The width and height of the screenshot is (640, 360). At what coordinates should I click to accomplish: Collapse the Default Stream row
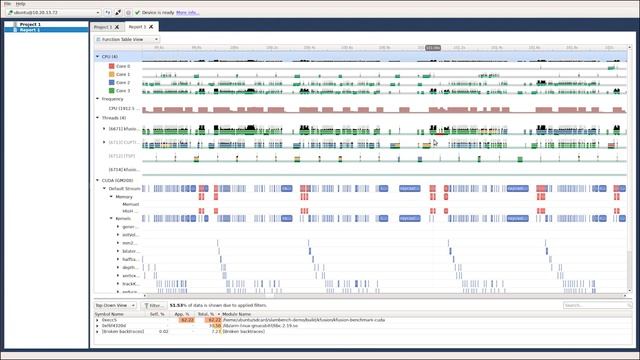pyautogui.click(x=104, y=189)
